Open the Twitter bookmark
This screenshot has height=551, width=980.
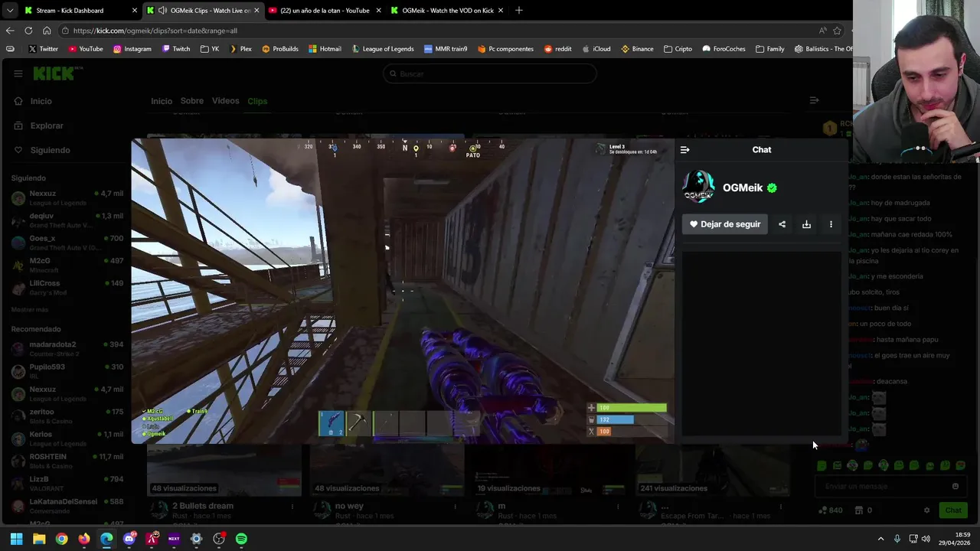click(x=43, y=48)
